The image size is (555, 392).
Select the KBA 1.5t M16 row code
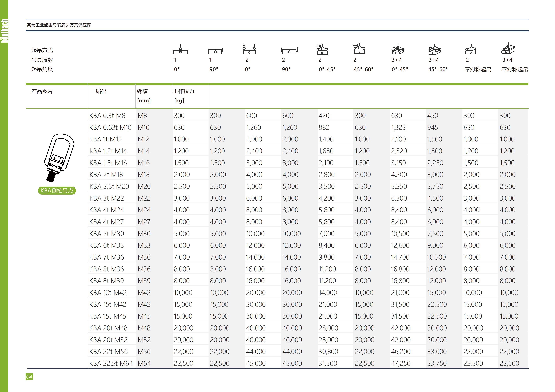[x=108, y=163]
